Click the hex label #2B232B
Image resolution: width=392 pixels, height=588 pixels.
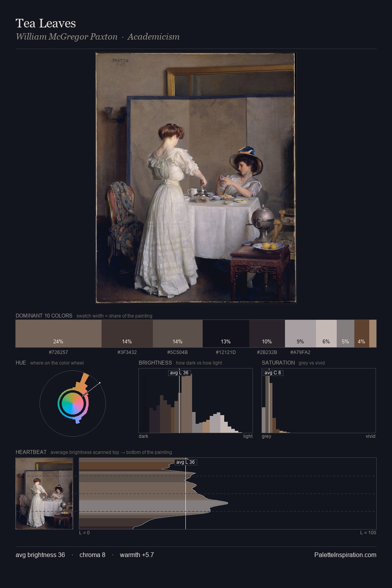(x=267, y=352)
